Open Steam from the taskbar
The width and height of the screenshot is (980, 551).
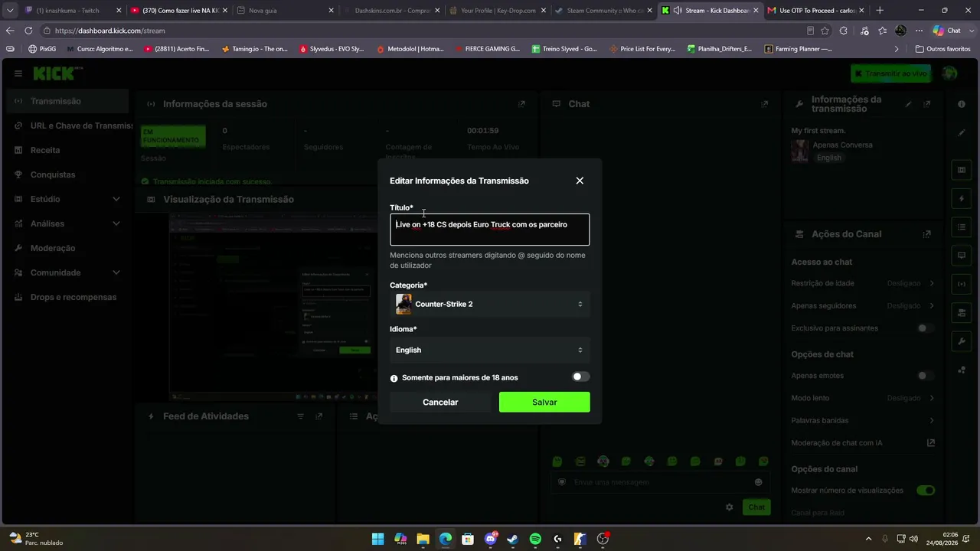(513, 539)
